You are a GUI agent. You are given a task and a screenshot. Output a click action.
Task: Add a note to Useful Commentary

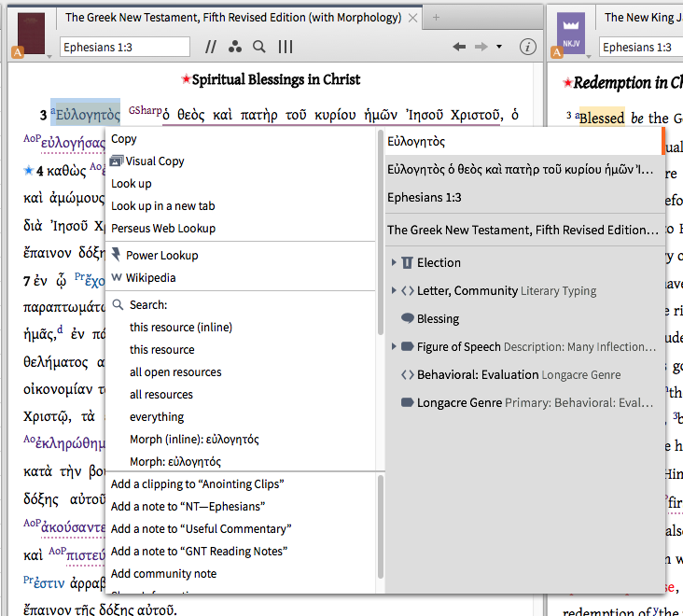[202, 529]
